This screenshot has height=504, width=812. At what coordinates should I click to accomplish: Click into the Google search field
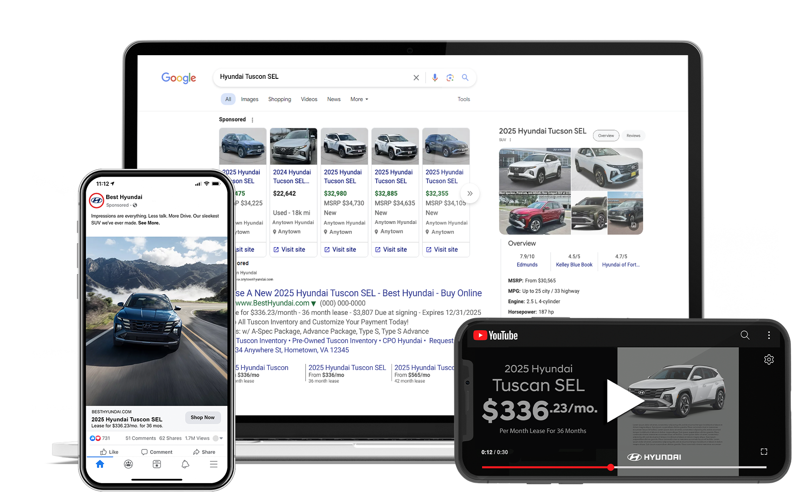click(x=313, y=77)
